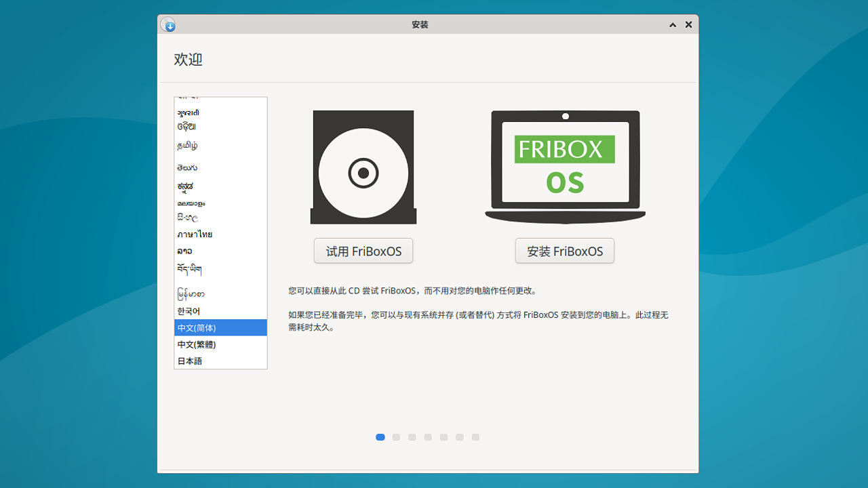Select 中文(繁體) in the language list
This screenshot has height=488, width=868.
[220, 344]
